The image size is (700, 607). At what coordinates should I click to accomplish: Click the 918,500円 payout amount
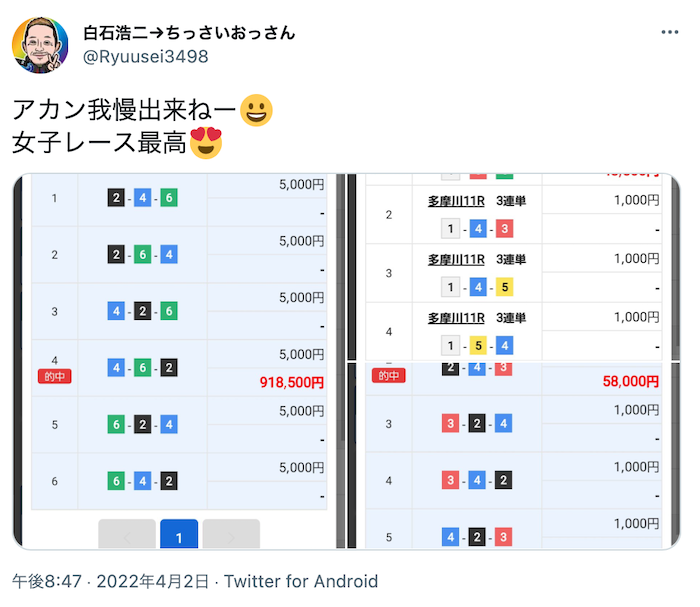[290, 382]
